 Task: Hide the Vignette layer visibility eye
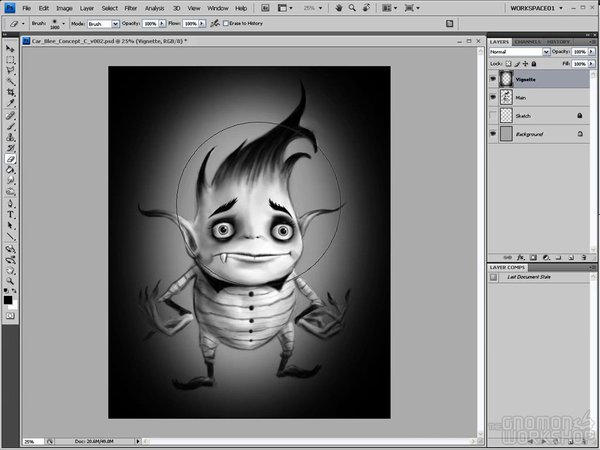pyautogui.click(x=494, y=78)
